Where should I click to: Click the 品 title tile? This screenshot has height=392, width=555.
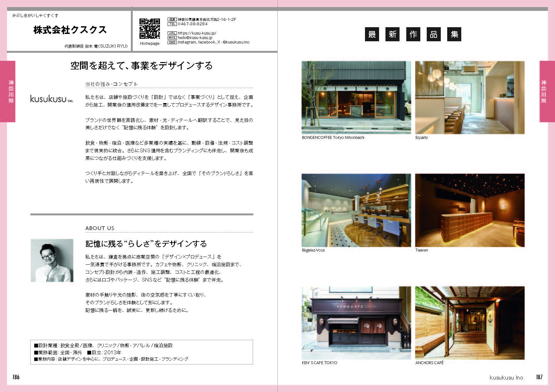pyautogui.click(x=434, y=34)
